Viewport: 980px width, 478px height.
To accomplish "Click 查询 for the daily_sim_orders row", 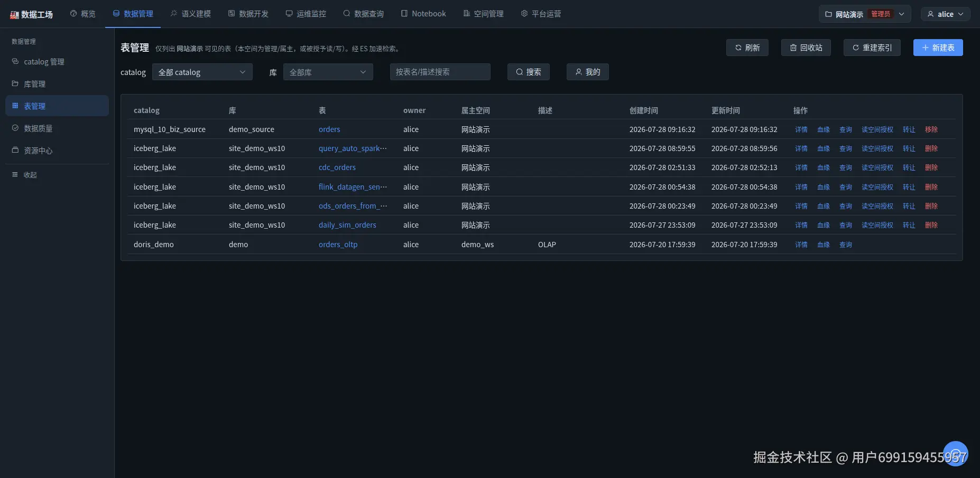I will [x=846, y=225].
